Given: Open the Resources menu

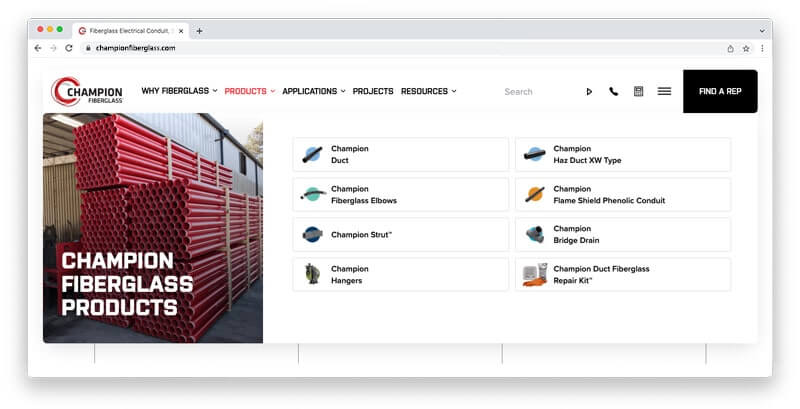Looking at the screenshot, I should pos(424,91).
